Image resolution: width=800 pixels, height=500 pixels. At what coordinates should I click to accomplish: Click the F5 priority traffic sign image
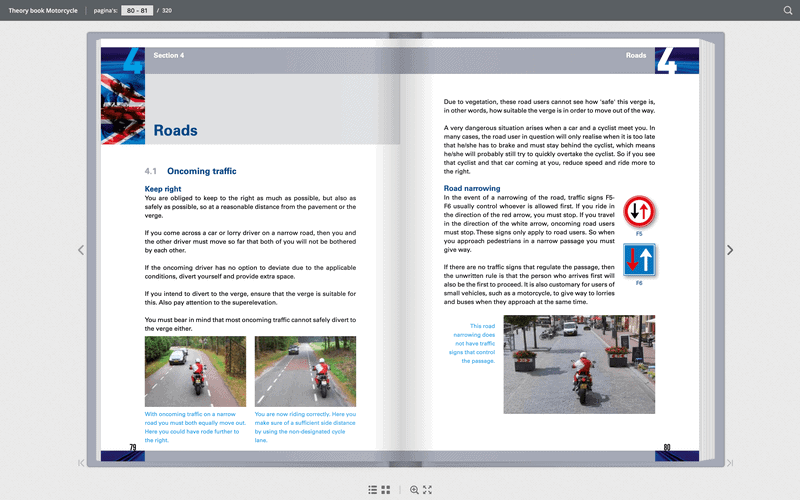click(639, 211)
